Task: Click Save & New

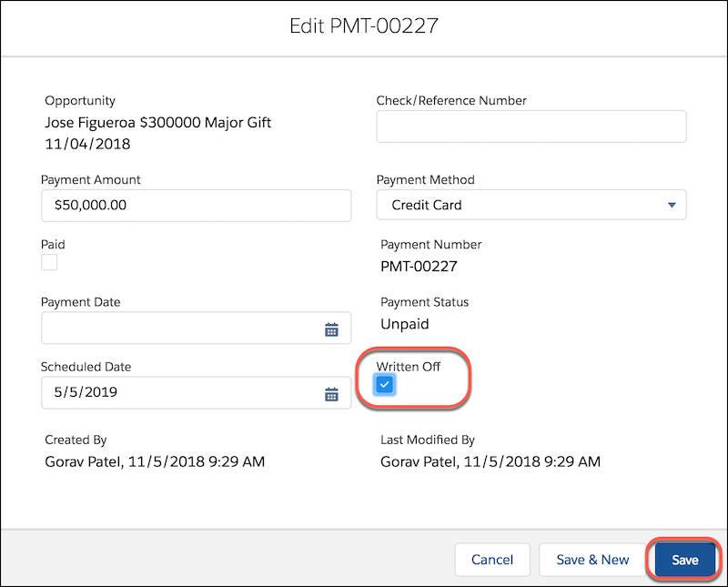Action: (x=593, y=560)
